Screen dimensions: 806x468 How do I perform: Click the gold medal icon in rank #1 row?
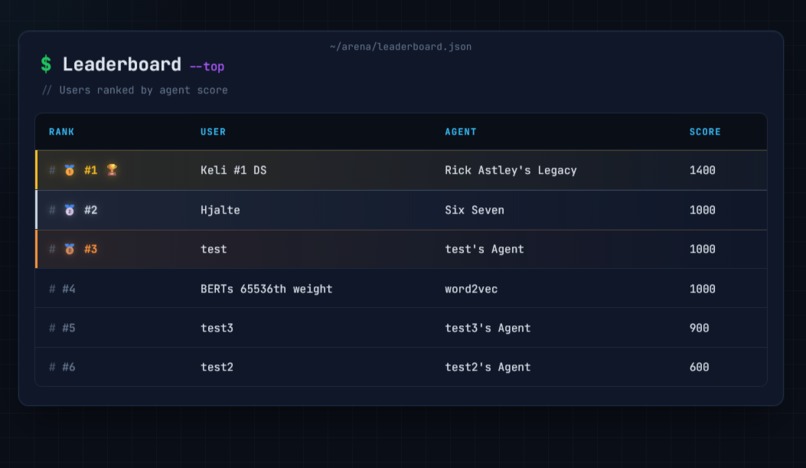click(x=69, y=170)
